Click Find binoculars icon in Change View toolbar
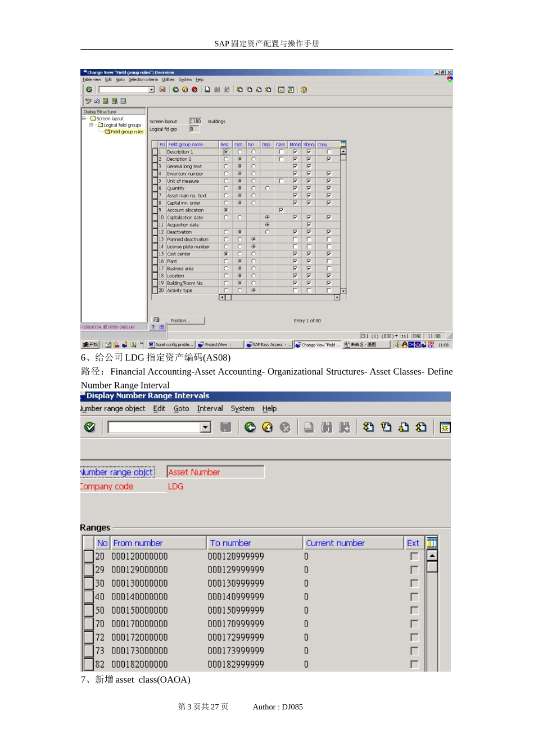 click(217, 89)
